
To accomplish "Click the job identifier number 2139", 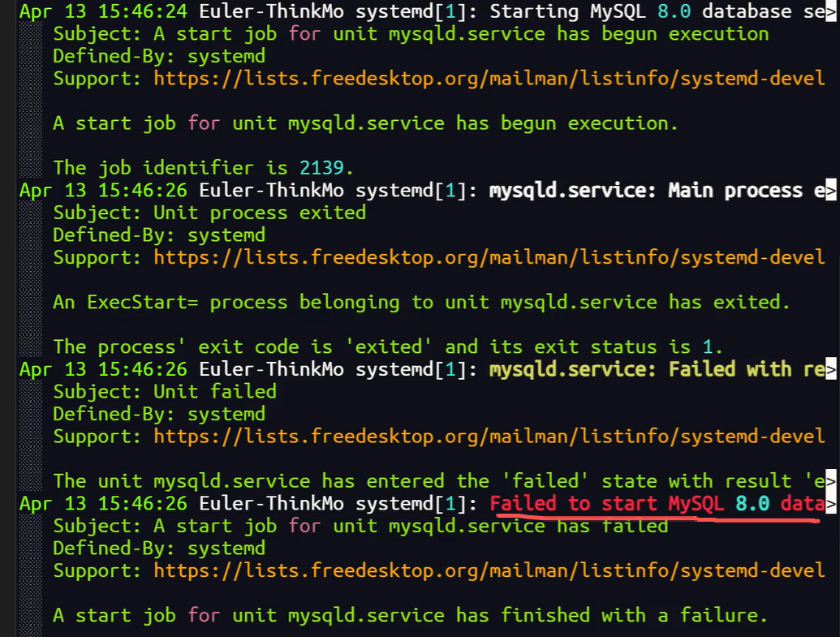I will click(x=321, y=168).
